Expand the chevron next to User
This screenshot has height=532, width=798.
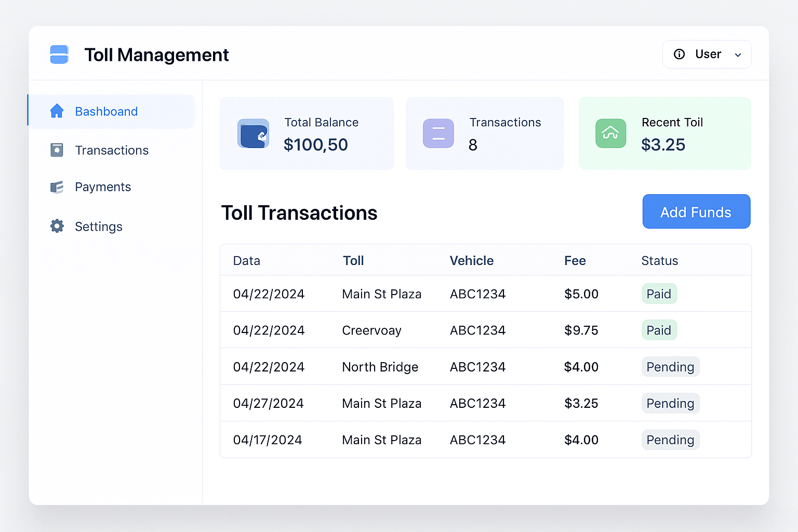(738, 55)
